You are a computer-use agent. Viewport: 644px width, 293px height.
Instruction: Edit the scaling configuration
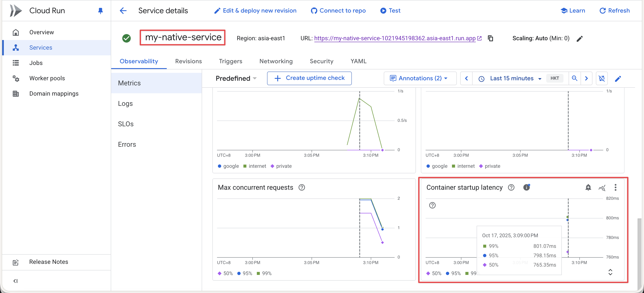click(x=580, y=39)
